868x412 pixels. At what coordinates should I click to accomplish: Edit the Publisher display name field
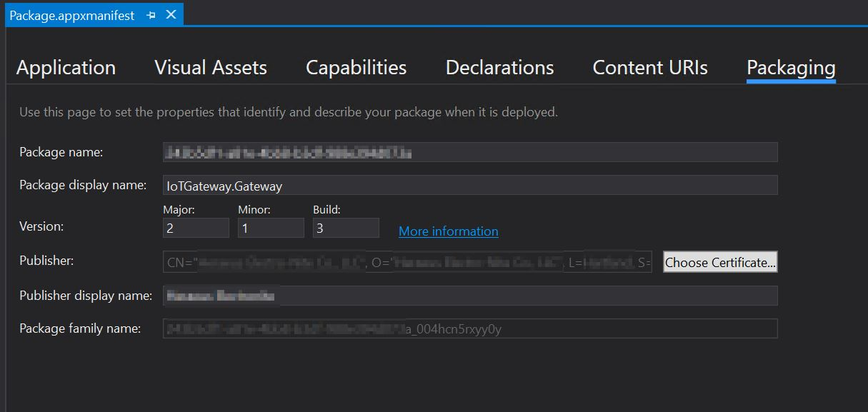point(470,296)
